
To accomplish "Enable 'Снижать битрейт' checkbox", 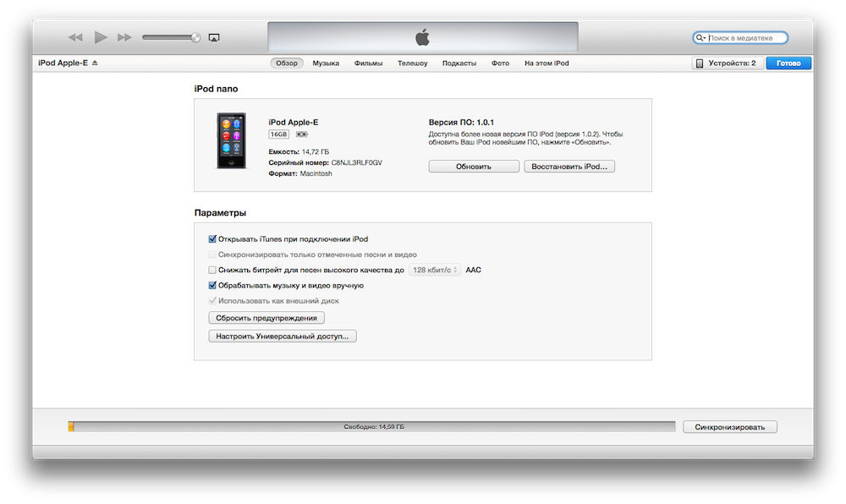I will pos(212,270).
